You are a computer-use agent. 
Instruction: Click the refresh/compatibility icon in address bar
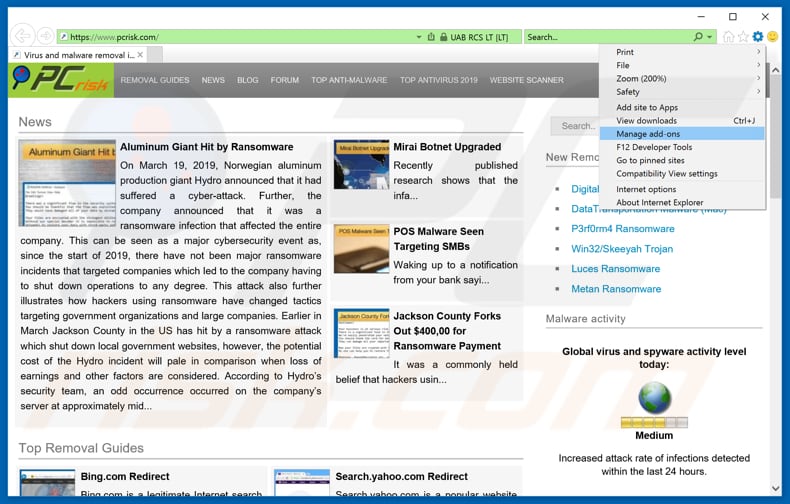[431, 37]
